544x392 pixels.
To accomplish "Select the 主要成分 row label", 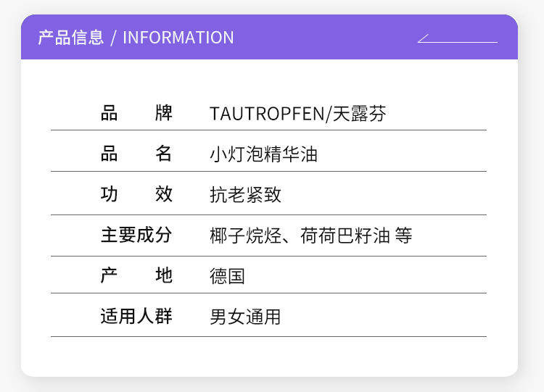I will pyautogui.click(x=136, y=235).
